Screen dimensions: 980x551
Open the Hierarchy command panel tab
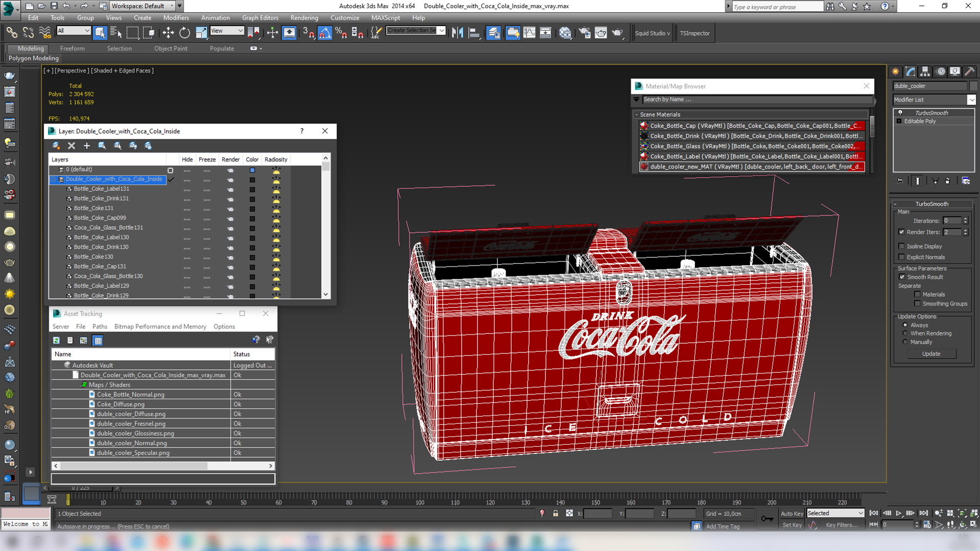click(925, 71)
